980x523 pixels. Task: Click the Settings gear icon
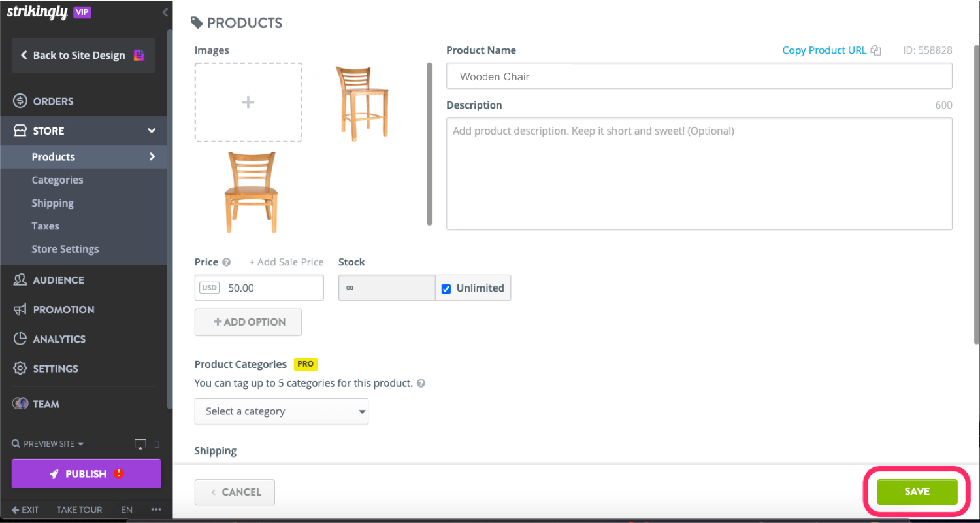pos(19,368)
